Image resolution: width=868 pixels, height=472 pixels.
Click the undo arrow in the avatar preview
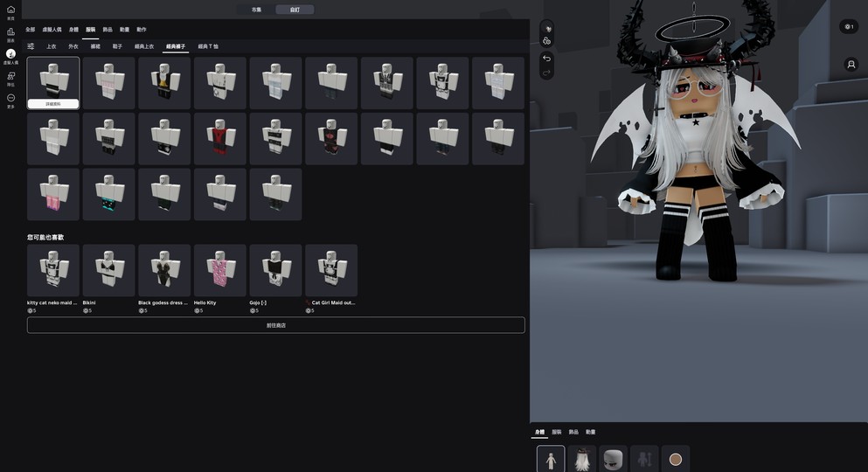(x=546, y=59)
